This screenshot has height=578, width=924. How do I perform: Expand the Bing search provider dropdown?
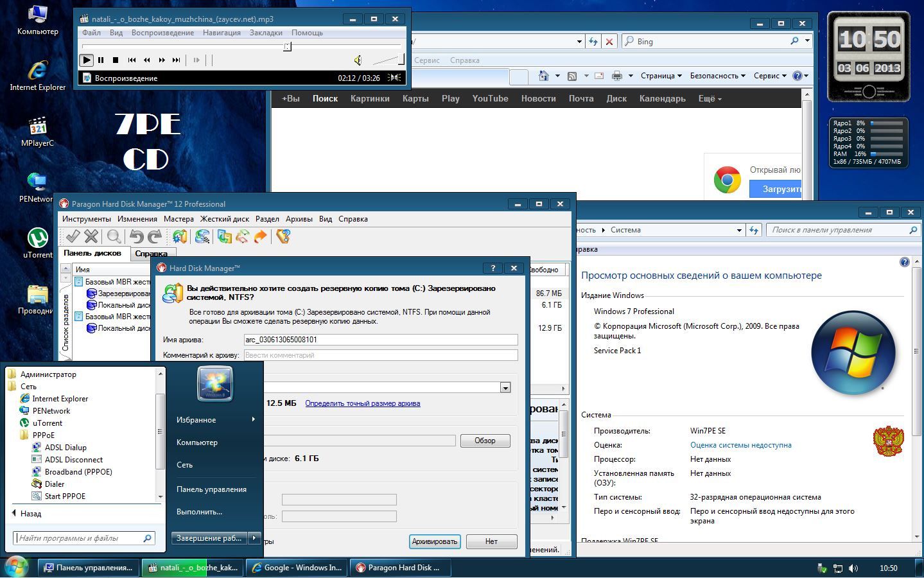807,41
